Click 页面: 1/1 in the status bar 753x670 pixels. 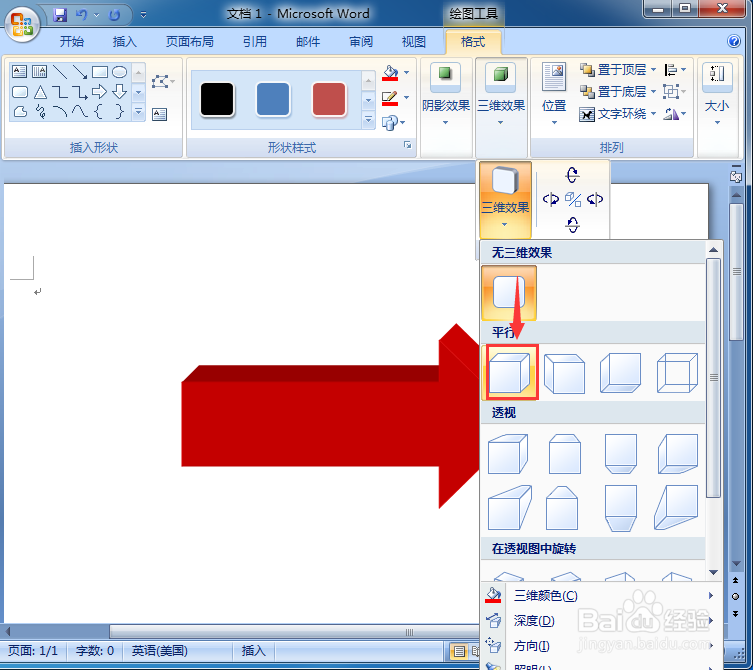tap(33, 651)
